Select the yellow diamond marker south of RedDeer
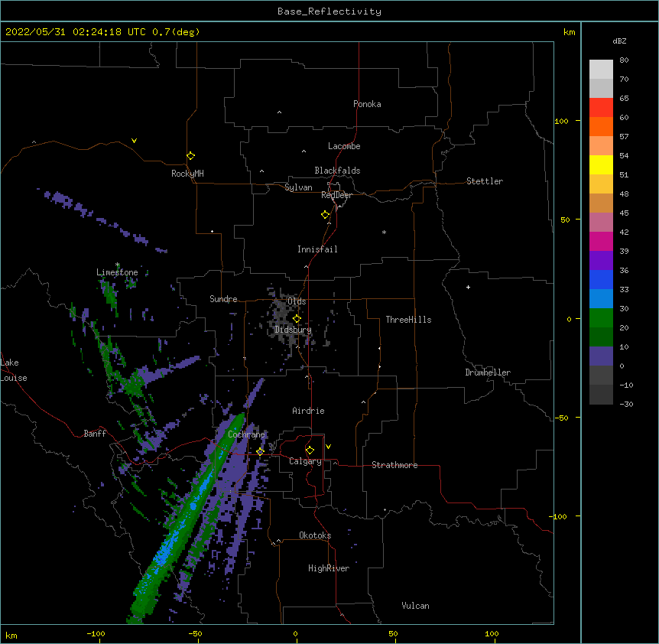 pyautogui.click(x=325, y=215)
